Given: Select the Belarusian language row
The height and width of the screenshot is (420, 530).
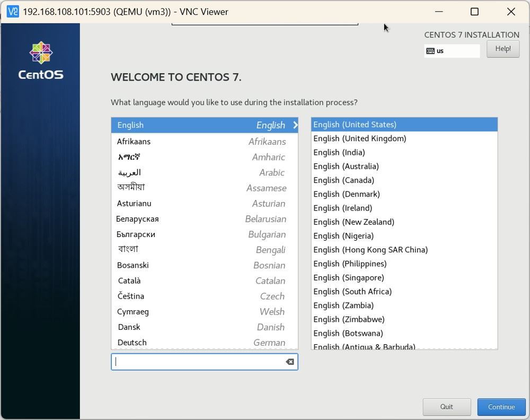Looking at the screenshot, I should click(205, 219).
